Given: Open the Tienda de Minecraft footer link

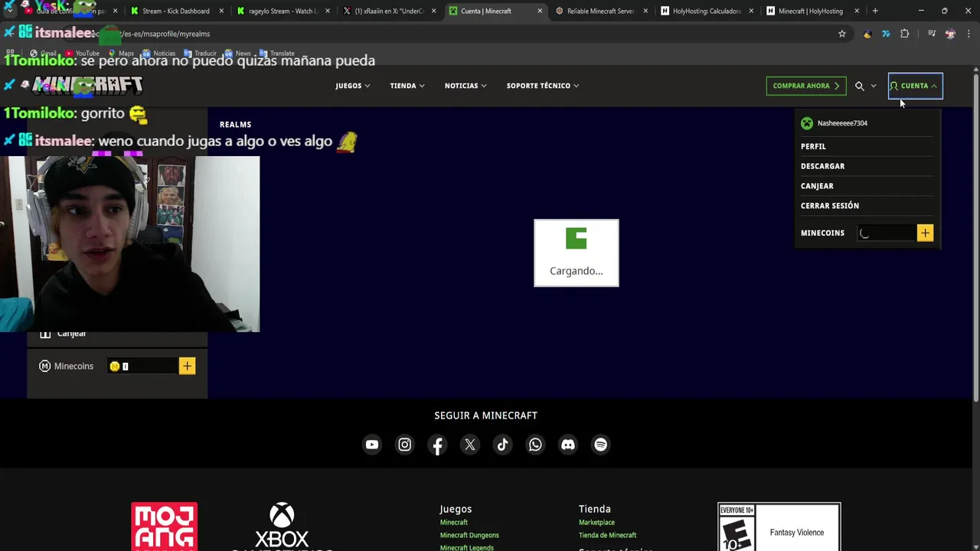Looking at the screenshot, I should (x=607, y=535).
